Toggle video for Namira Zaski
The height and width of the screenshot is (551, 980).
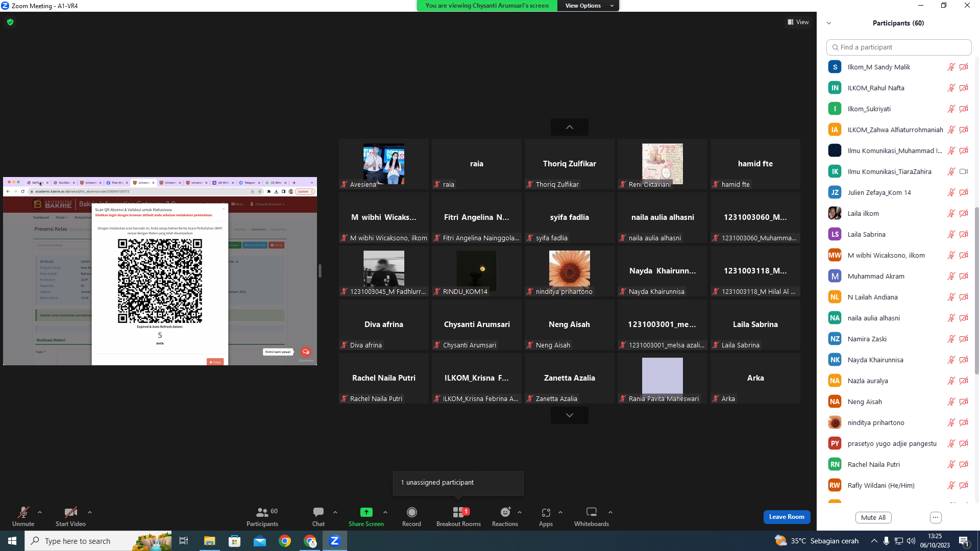(964, 339)
